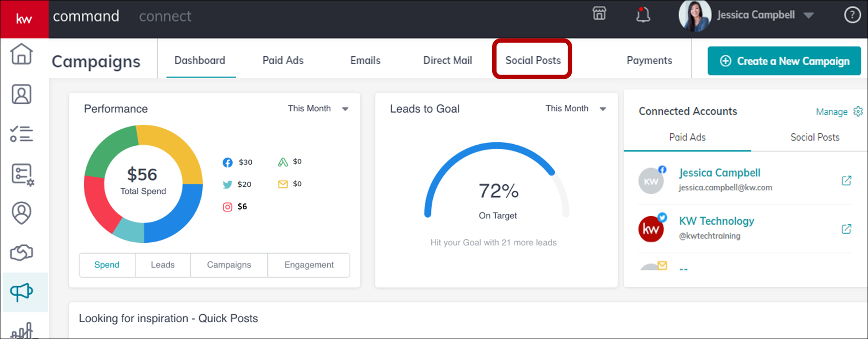868x339 pixels.
Task: Select Social Posts tab in Connected Accounts
Action: tap(815, 137)
